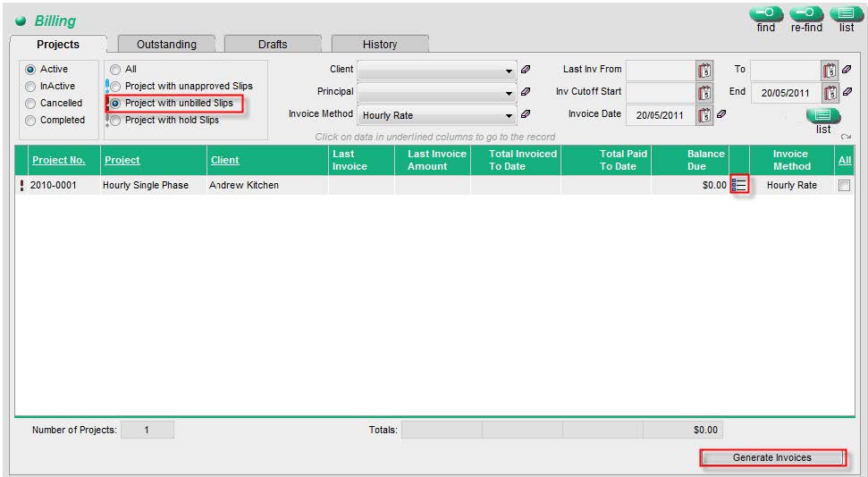Open slip list icon for project 2010-0001
The width and height of the screenshot is (868, 477).
point(739,185)
